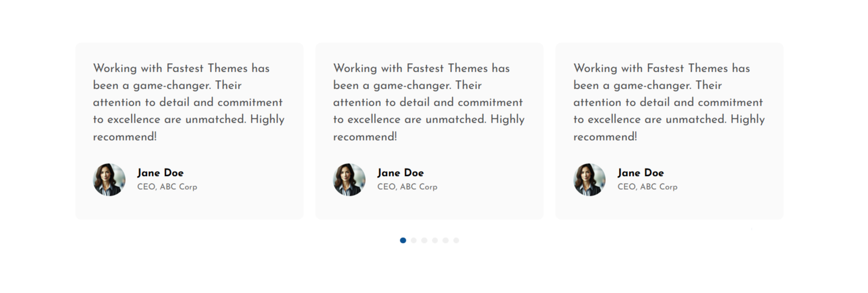Click CEO, ABC Corp in the center testimonial
The image size is (868, 293).
tap(407, 187)
